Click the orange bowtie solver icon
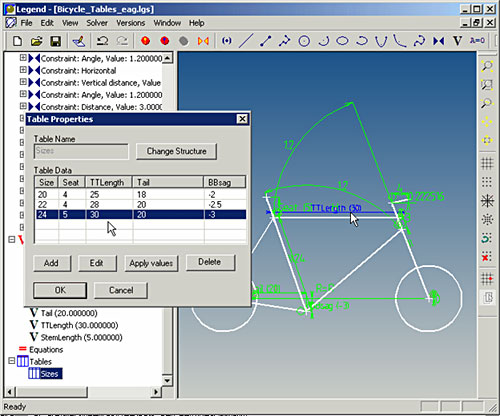Screen dimensions: 500x416 (203, 41)
